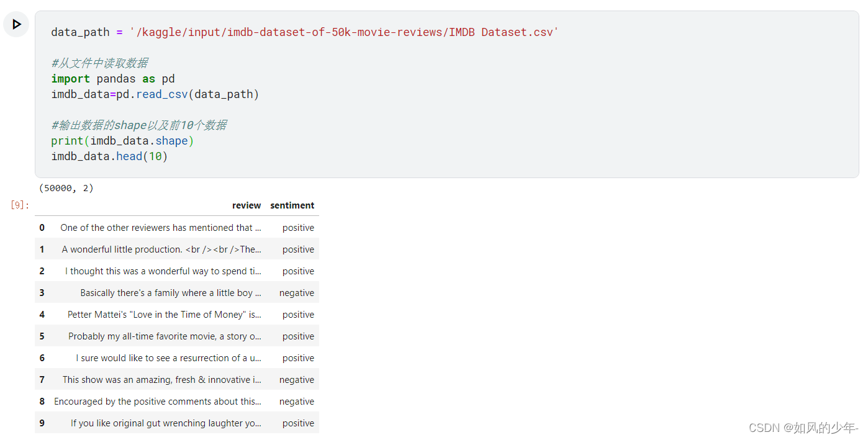Select review 'I thought this was a wonderful'
This screenshot has width=868, height=440.
[x=163, y=271]
